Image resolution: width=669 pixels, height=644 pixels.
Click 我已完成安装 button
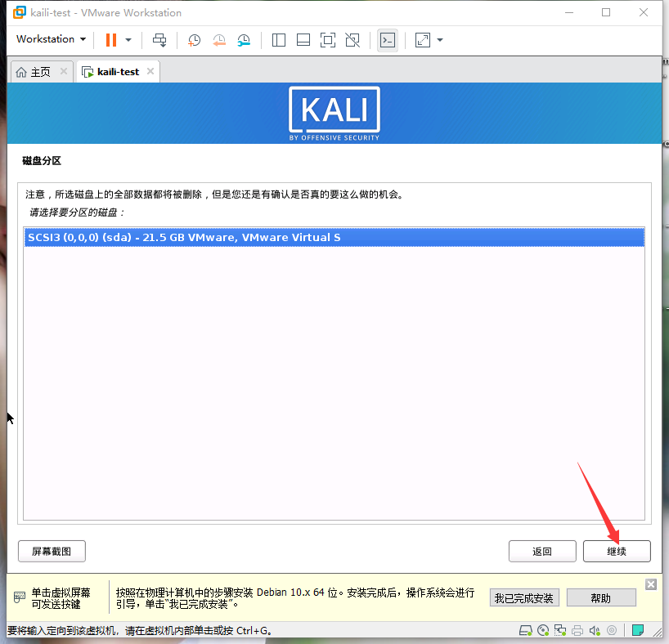(x=524, y=598)
